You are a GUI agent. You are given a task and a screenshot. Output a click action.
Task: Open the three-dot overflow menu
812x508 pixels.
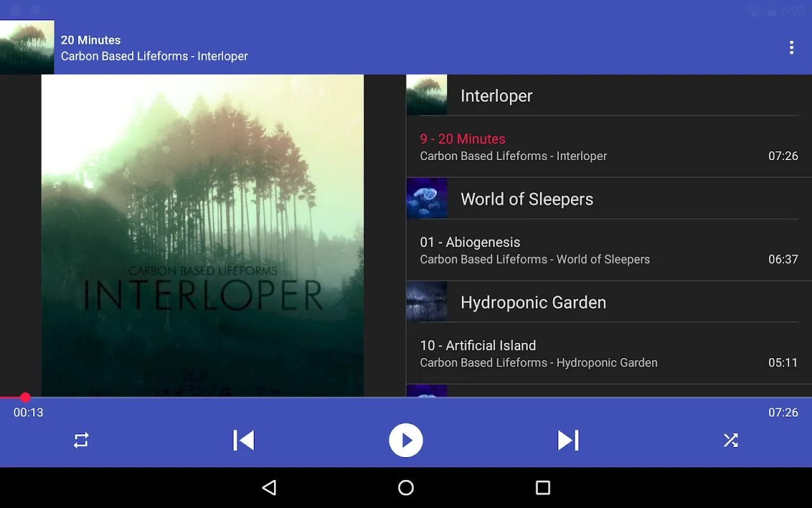(x=791, y=48)
